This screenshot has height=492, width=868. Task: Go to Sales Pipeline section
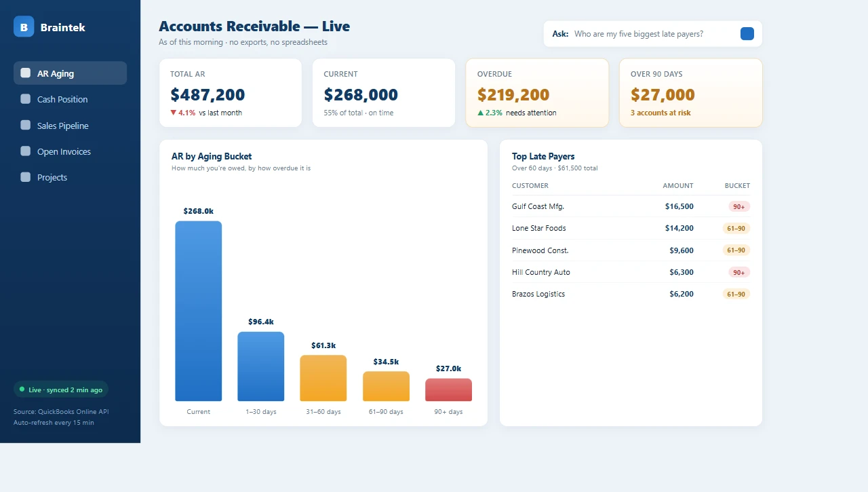click(70, 126)
